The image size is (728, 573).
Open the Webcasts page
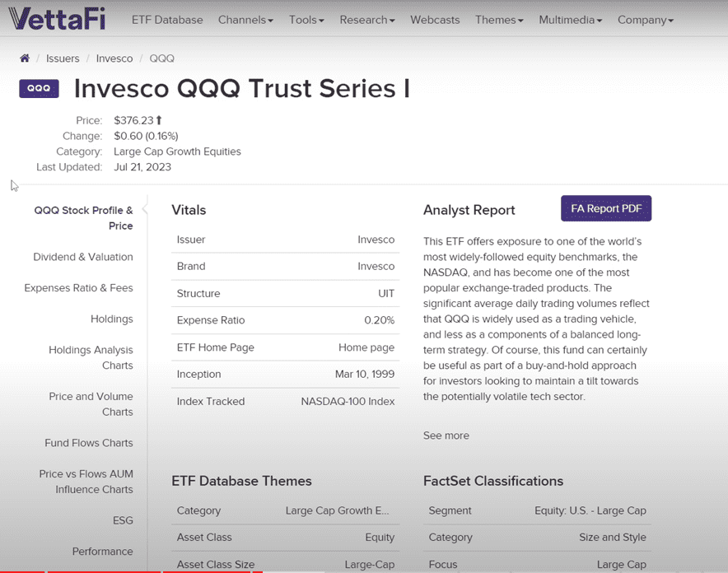point(435,20)
